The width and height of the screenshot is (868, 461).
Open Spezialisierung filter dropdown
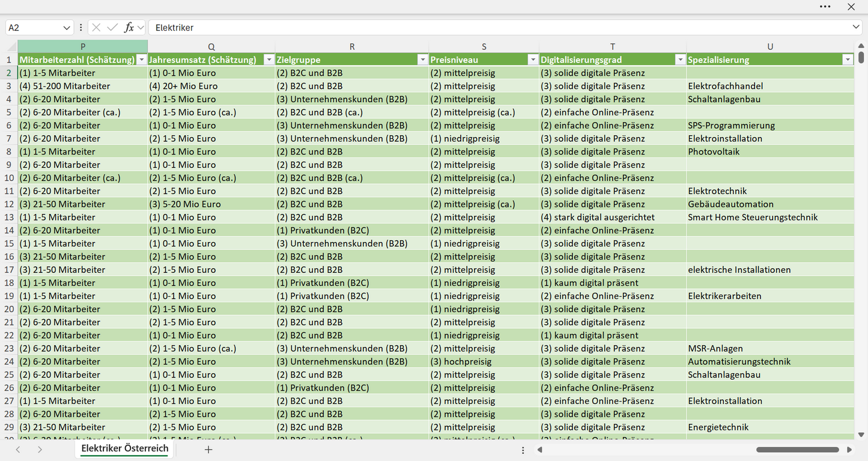(x=848, y=60)
